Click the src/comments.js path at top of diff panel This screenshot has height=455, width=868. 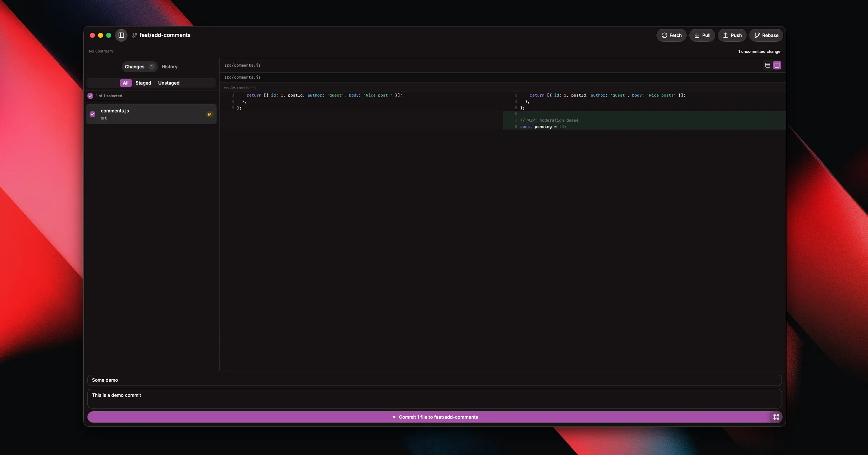click(x=243, y=65)
